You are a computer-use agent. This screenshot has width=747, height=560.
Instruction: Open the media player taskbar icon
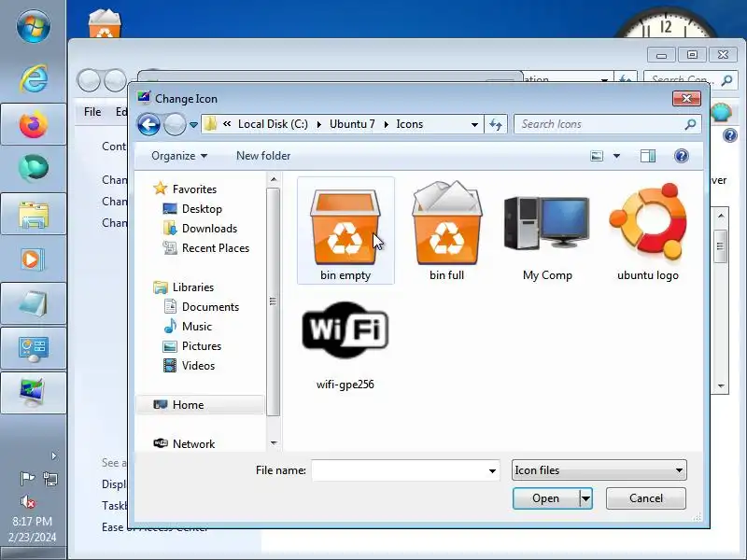33,259
